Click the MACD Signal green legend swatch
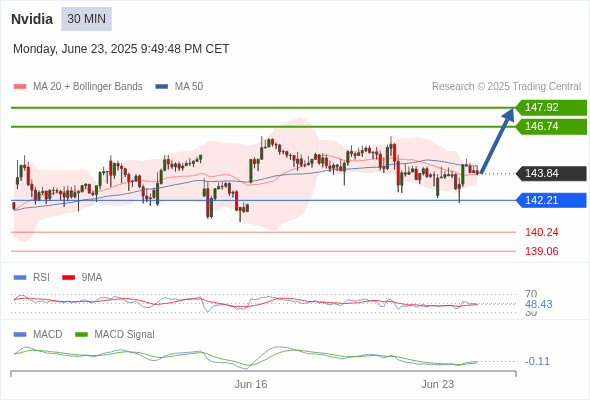The width and height of the screenshot is (590, 400). pyautogui.click(x=81, y=335)
